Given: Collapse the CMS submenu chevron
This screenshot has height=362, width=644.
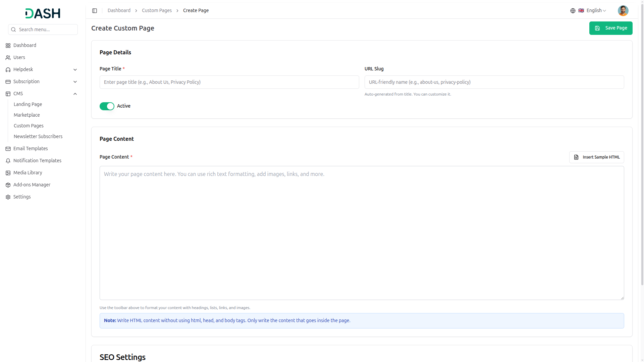Looking at the screenshot, I should (75, 94).
